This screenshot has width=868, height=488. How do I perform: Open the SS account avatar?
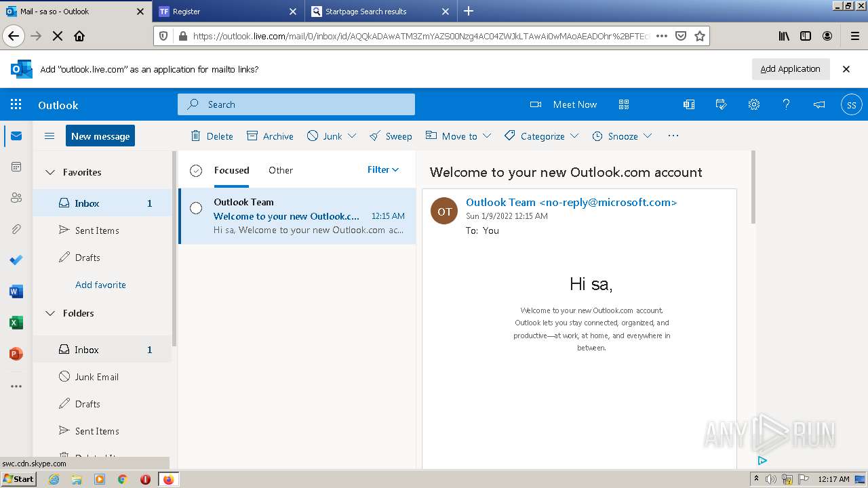851,104
